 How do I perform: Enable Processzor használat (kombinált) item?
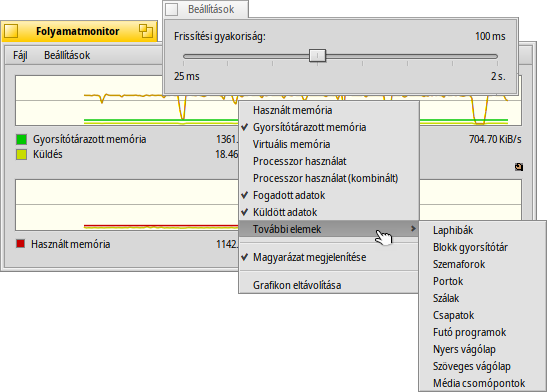pyautogui.click(x=328, y=178)
